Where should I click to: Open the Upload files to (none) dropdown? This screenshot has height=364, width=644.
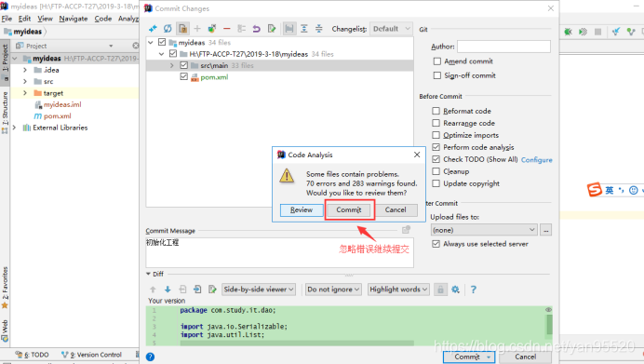(x=484, y=230)
